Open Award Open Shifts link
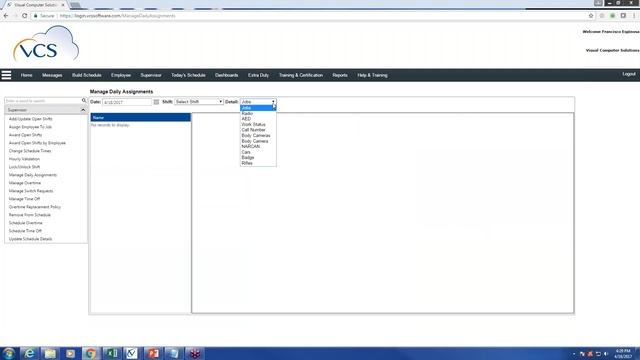Screen dimensions: 640x360 pos(25,135)
